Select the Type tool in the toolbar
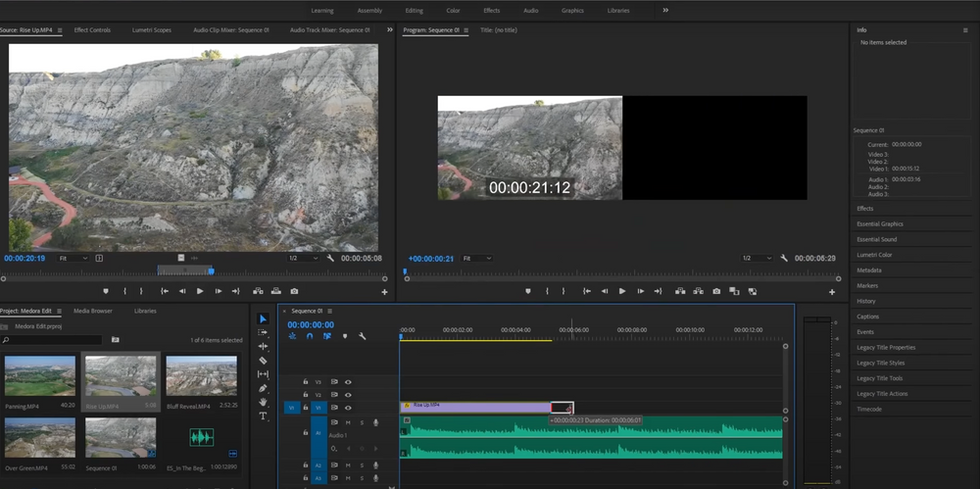The height and width of the screenshot is (489, 980). [263, 416]
